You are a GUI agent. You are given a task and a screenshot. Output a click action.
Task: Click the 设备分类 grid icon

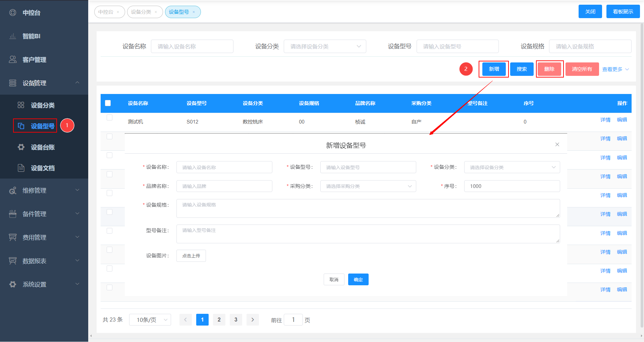(21, 105)
